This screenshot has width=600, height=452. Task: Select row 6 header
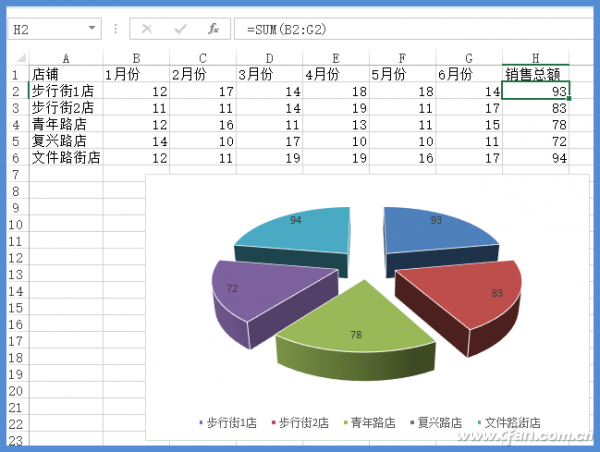click(16, 158)
